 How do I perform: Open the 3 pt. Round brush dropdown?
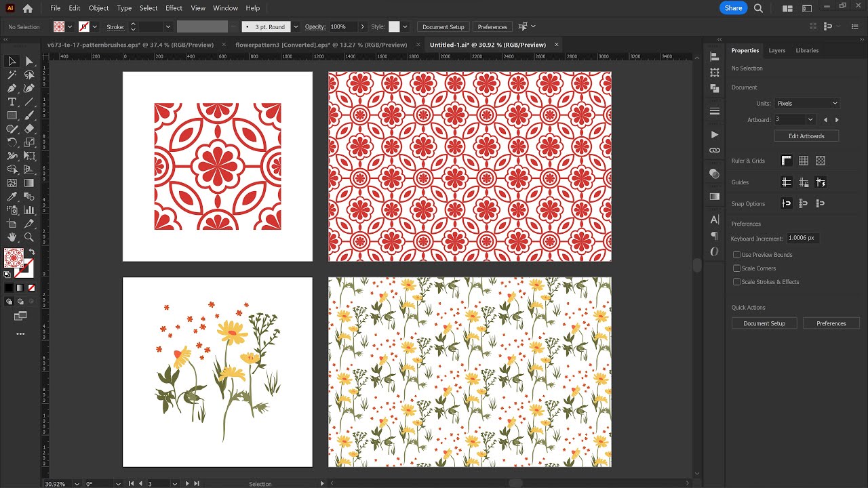click(296, 26)
